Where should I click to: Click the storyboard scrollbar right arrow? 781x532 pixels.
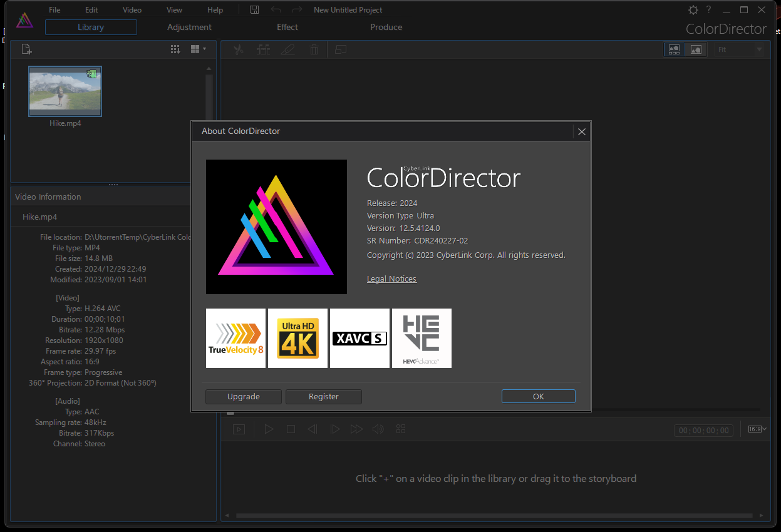coord(762,516)
